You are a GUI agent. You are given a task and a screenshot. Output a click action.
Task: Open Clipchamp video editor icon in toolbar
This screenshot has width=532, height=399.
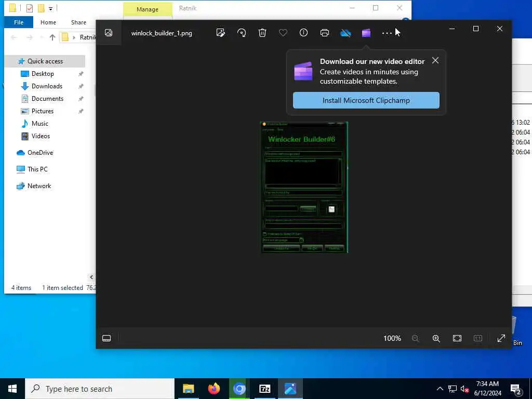point(366,33)
